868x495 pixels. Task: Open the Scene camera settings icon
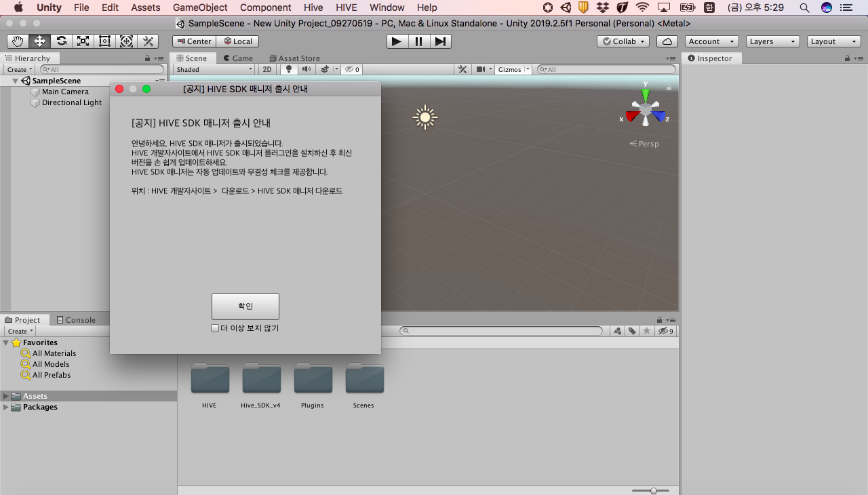[481, 69]
